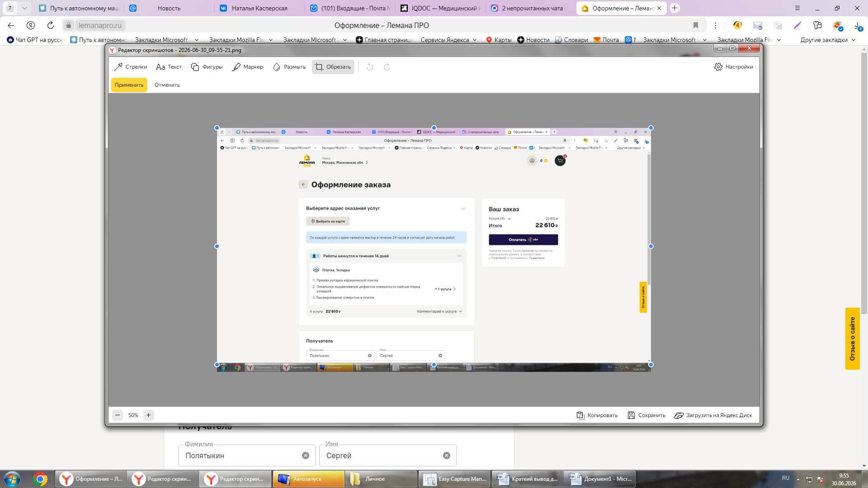Upload via Загрузить на Яндекс Диск
The image size is (868, 488).
click(x=713, y=415)
